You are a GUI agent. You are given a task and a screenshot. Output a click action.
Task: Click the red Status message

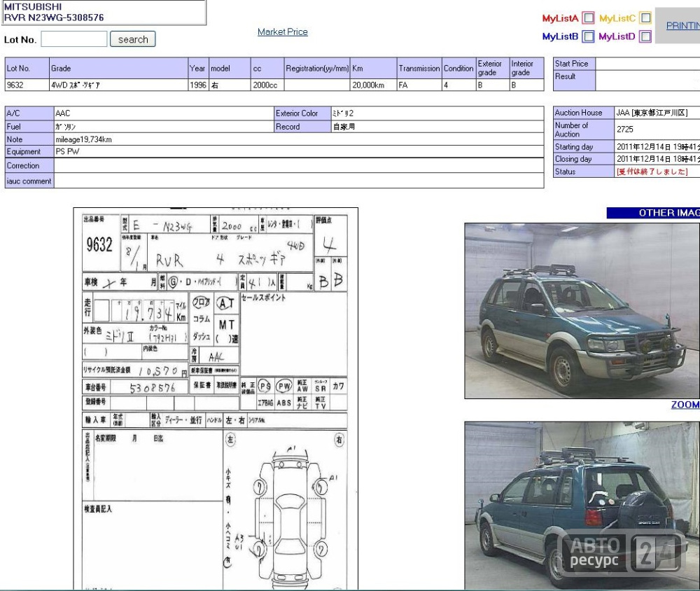(x=652, y=172)
